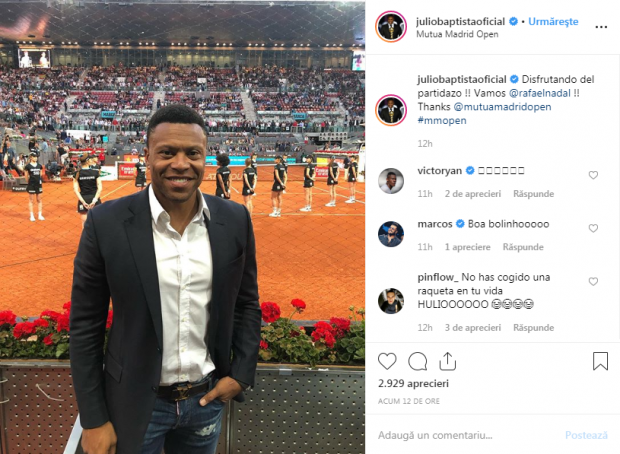Follow account via Urmărește link
Viewport: 620px width, 454px height.
tap(553, 21)
